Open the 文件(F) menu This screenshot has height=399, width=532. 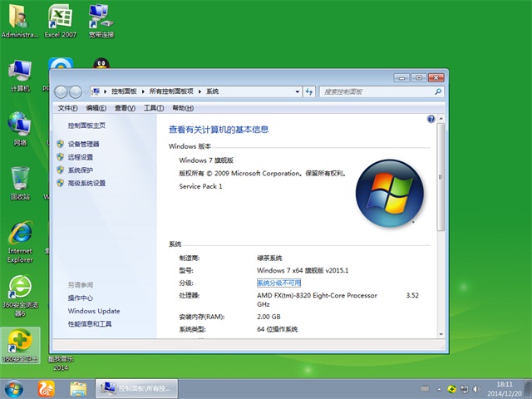67,108
